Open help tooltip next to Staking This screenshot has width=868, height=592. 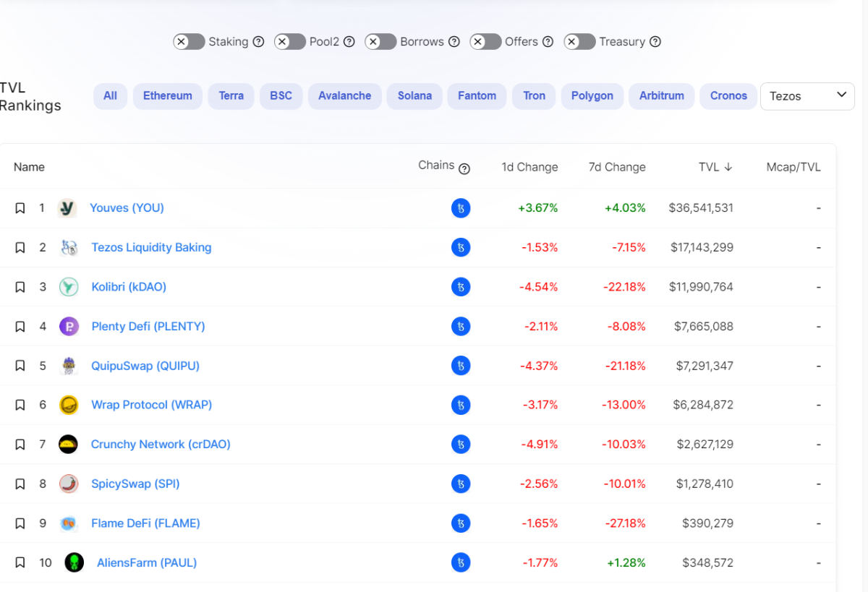tap(258, 42)
